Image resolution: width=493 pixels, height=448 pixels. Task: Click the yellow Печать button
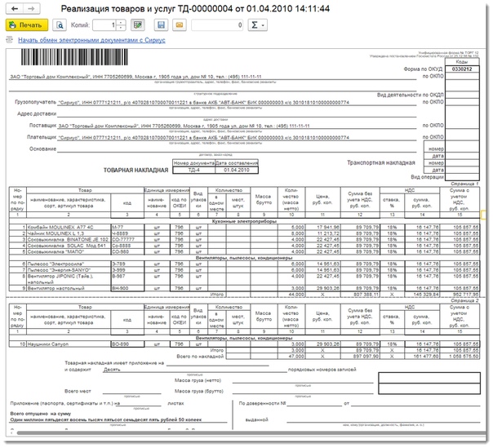27,25
